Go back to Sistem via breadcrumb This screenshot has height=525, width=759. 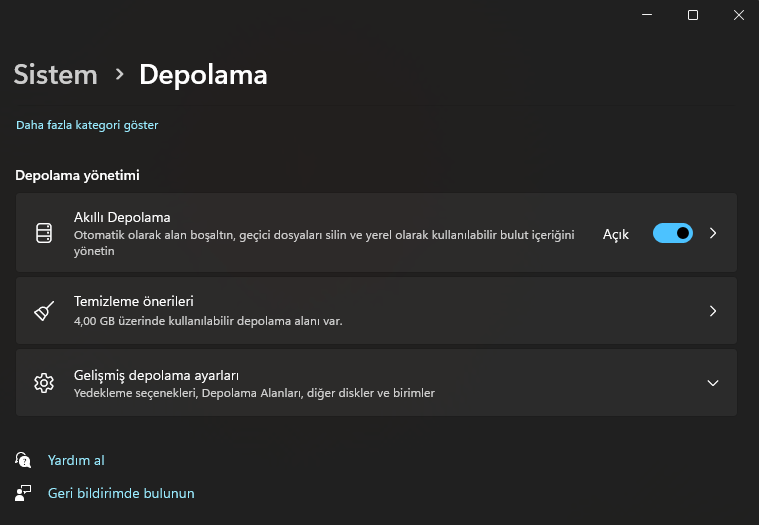tap(55, 75)
